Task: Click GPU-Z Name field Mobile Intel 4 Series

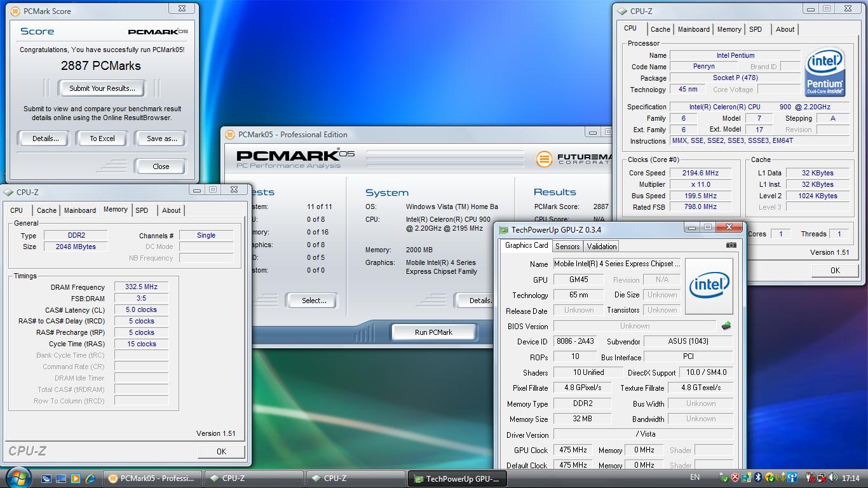Action: (617, 264)
